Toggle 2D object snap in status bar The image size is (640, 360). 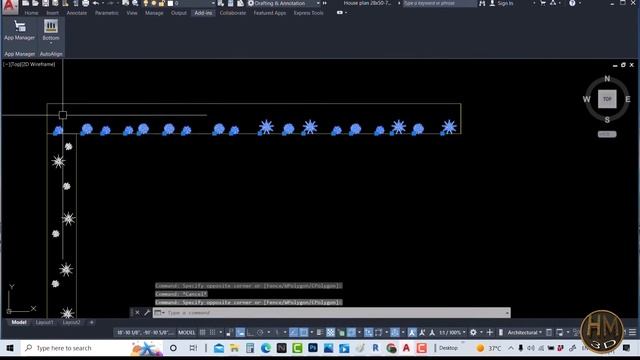pos(304,333)
